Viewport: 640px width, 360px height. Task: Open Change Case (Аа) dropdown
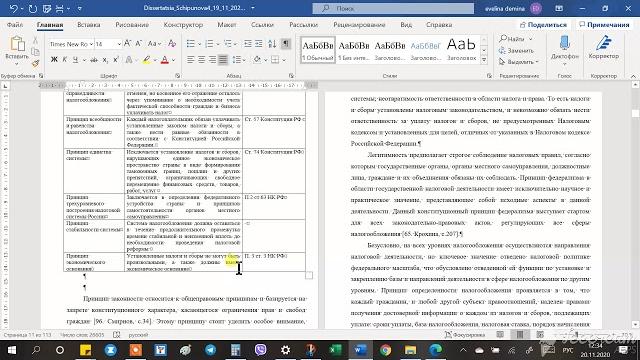point(154,44)
